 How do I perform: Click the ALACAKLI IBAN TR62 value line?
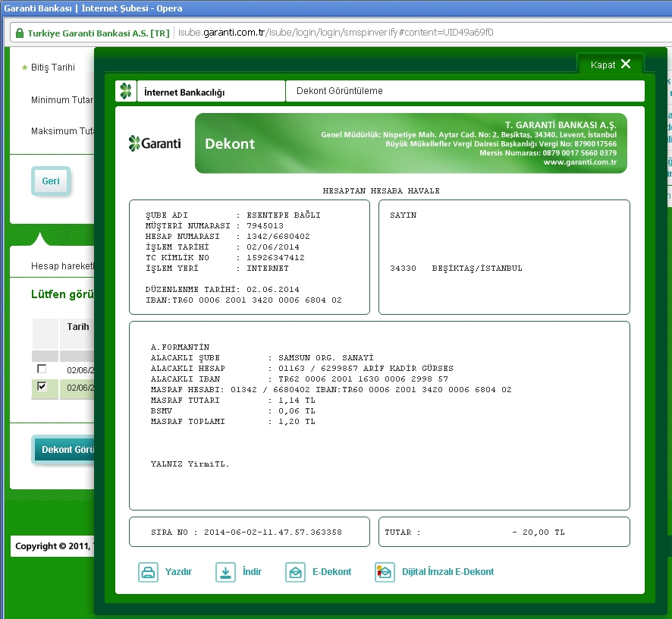(299, 379)
